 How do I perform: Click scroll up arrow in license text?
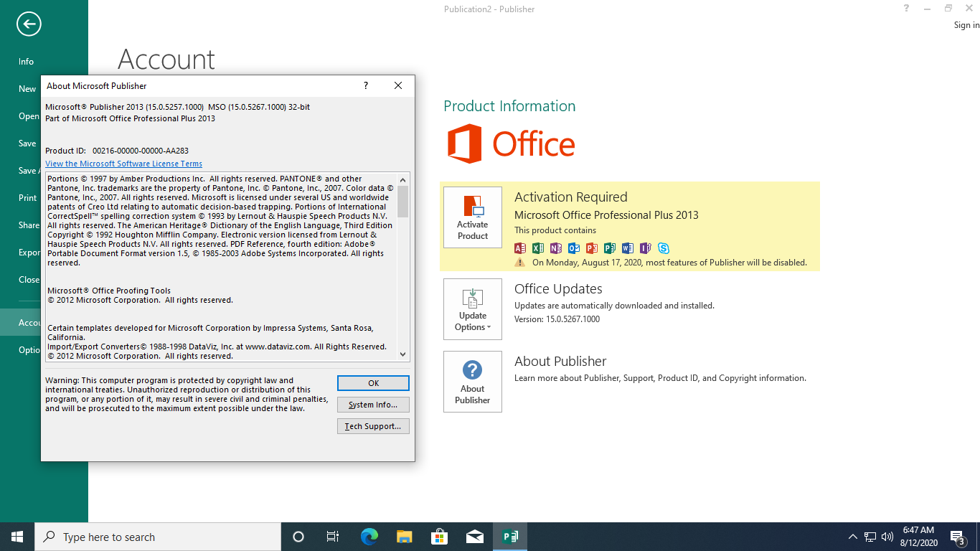[x=402, y=179]
